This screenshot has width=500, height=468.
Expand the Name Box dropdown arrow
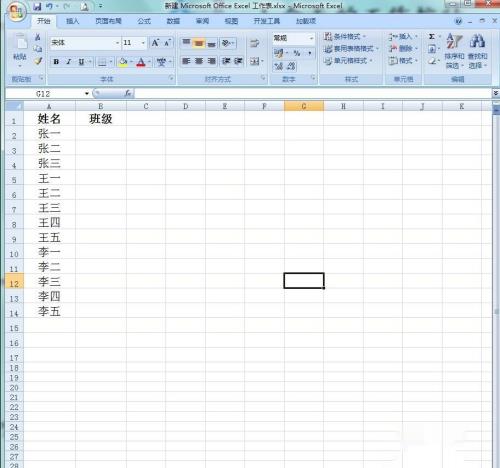pyautogui.click(x=87, y=94)
